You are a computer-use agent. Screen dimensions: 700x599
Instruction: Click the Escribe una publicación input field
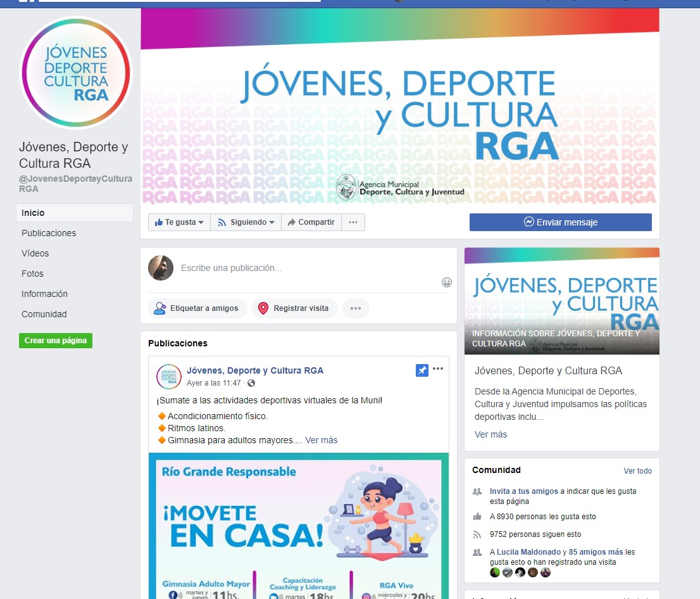click(304, 268)
